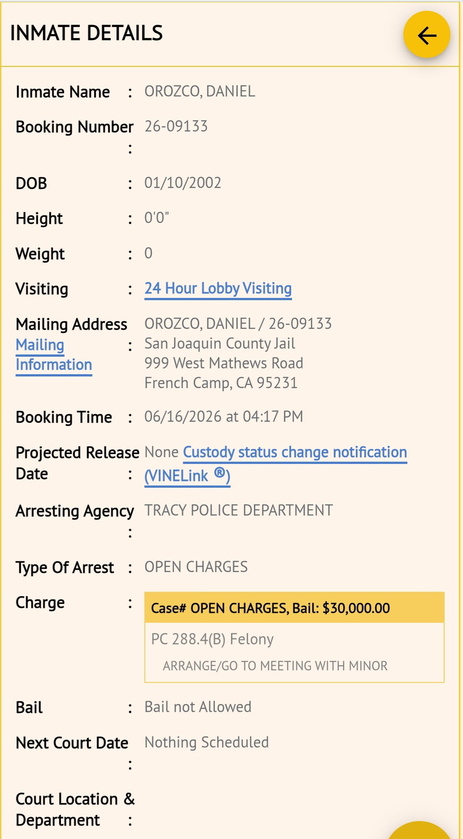Click the Type Of Arrest OPEN CHARGES value
Image resolution: width=463 pixels, height=839 pixels.
coord(196,567)
